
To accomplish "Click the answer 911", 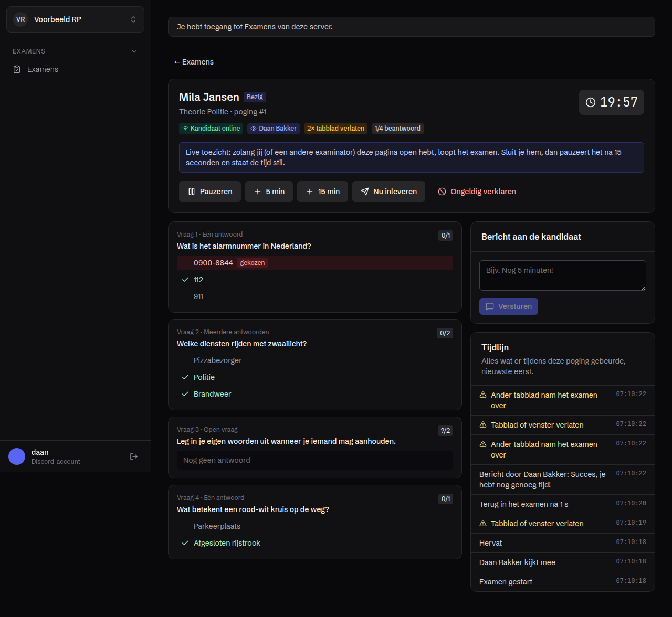I will [x=315, y=296].
